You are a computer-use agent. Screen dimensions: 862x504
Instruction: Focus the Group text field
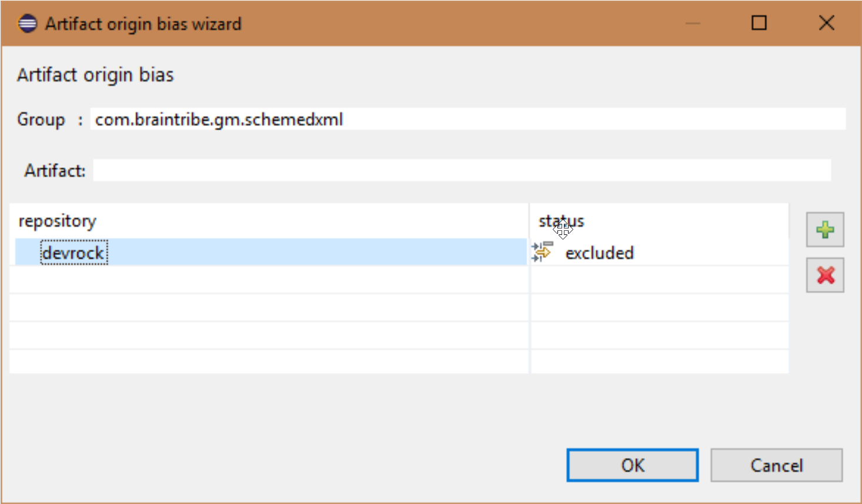coord(467,119)
